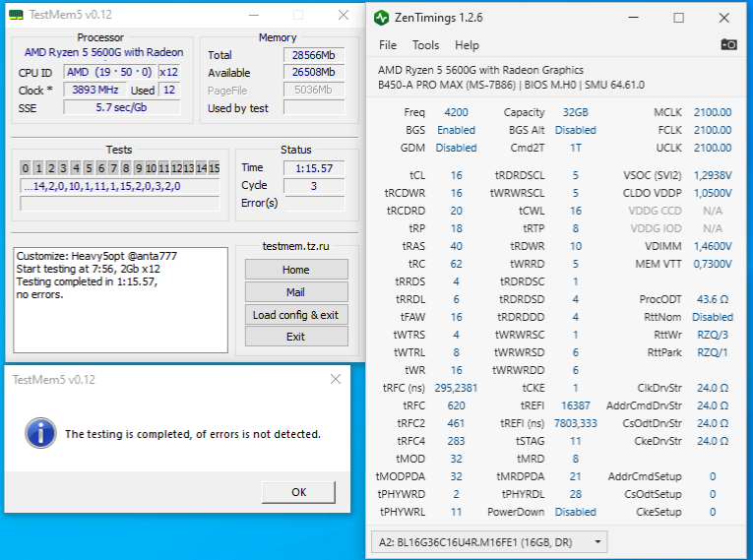The height and width of the screenshot is (560, 753).
Task: Click the Used threads field showing 12
Action: (x=169, y=90)
